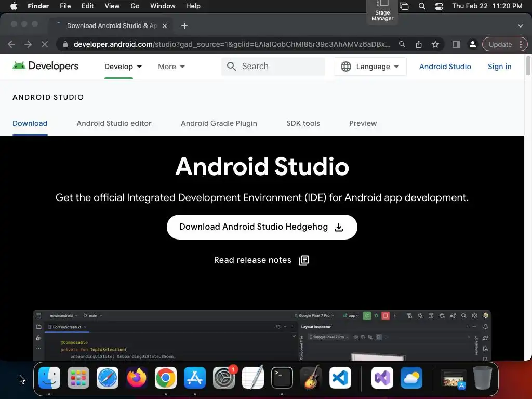Click the Android Developers logo
Image resolution: width=532 pixels, height=399 pixels.
(x=46, y=66)
